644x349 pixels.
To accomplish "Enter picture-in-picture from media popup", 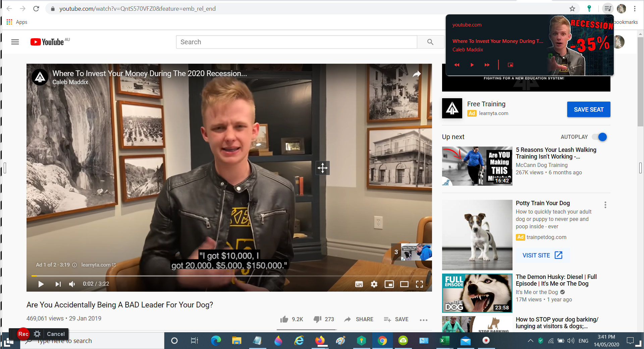I will [511, 65].
